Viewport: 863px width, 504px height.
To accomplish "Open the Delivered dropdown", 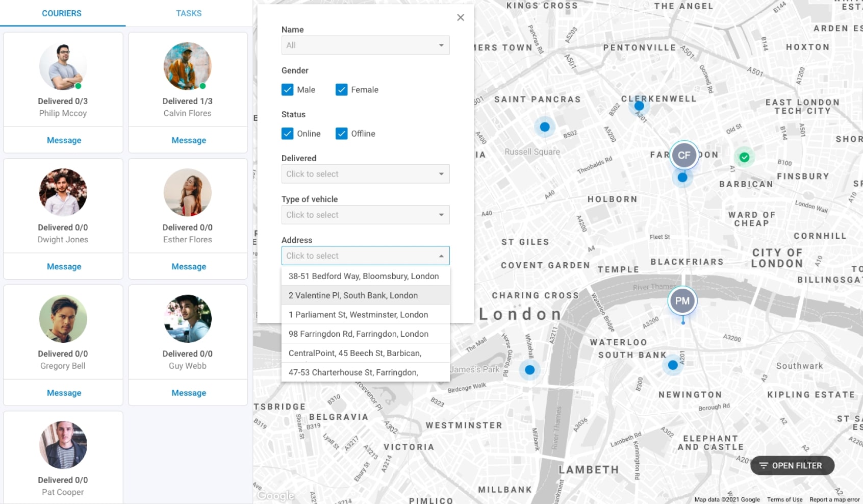I will pos(365,174).
